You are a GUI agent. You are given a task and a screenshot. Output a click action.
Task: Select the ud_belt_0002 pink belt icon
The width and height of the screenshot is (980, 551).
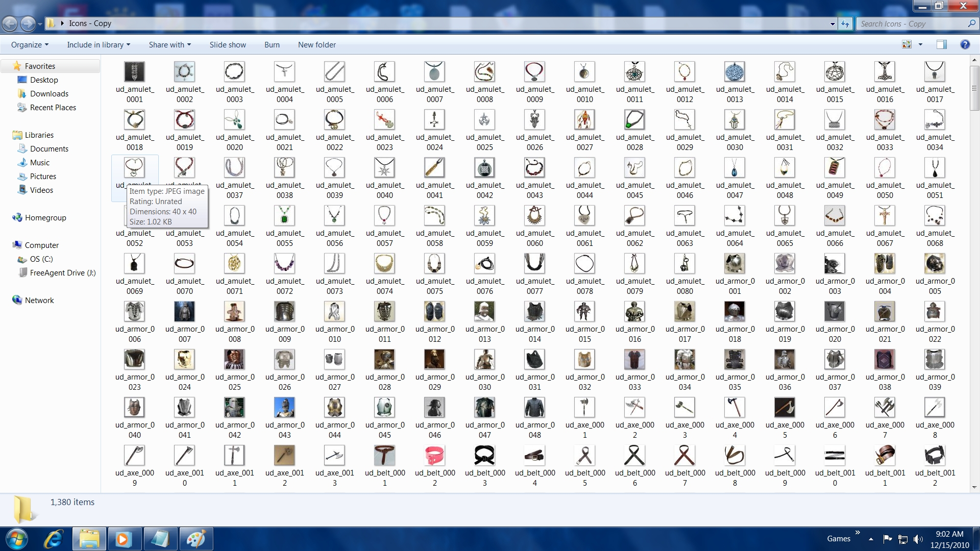pos(434,456)
